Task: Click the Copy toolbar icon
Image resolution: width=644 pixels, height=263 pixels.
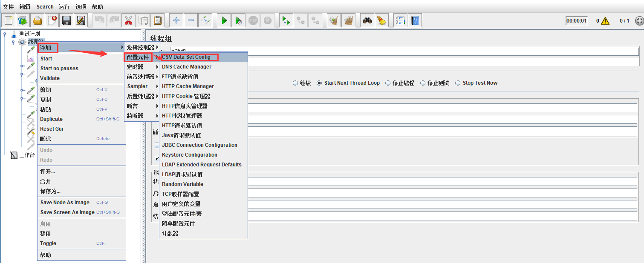Action: point(143,20)
